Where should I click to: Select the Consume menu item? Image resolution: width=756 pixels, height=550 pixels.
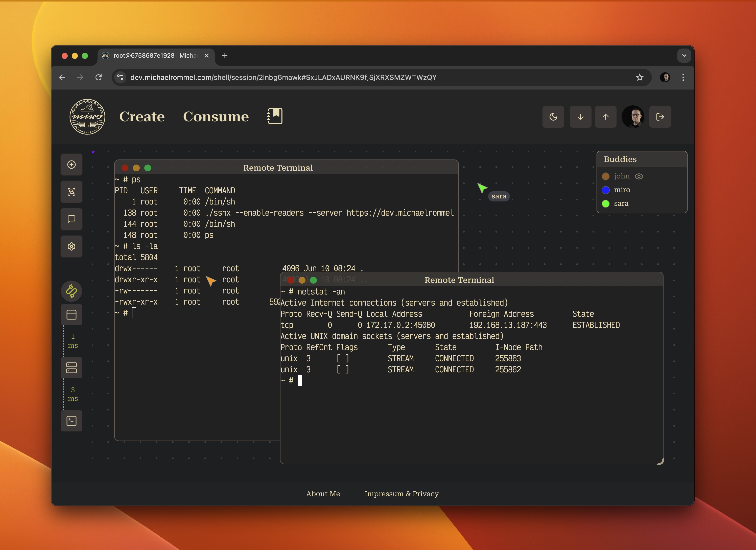click(x=216, y=117)
